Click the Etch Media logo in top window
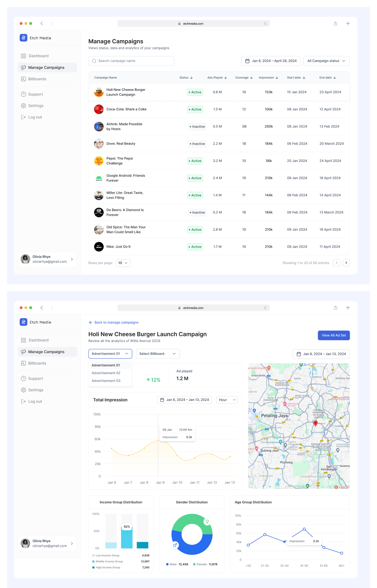This screenshot has height=588, width=377. pos(23,38)
